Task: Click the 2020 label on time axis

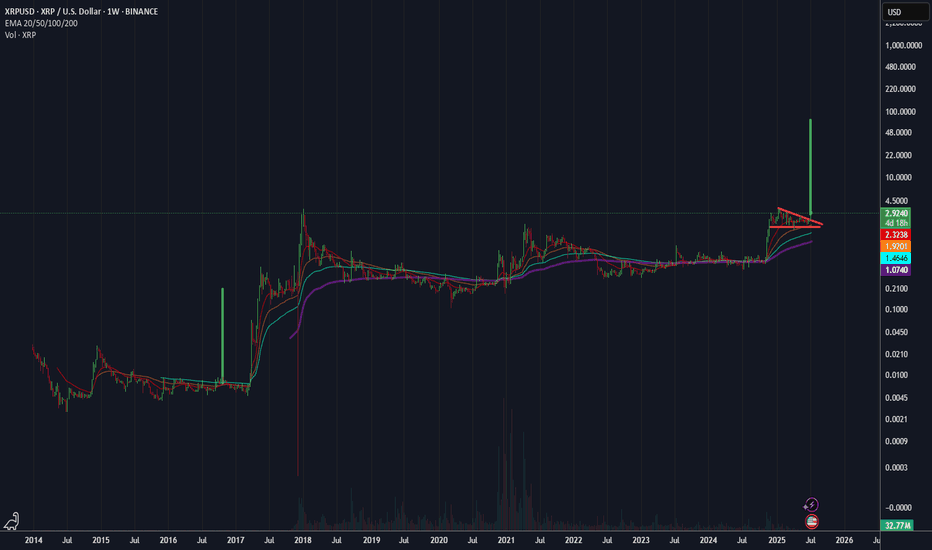Action: (439, 540)
